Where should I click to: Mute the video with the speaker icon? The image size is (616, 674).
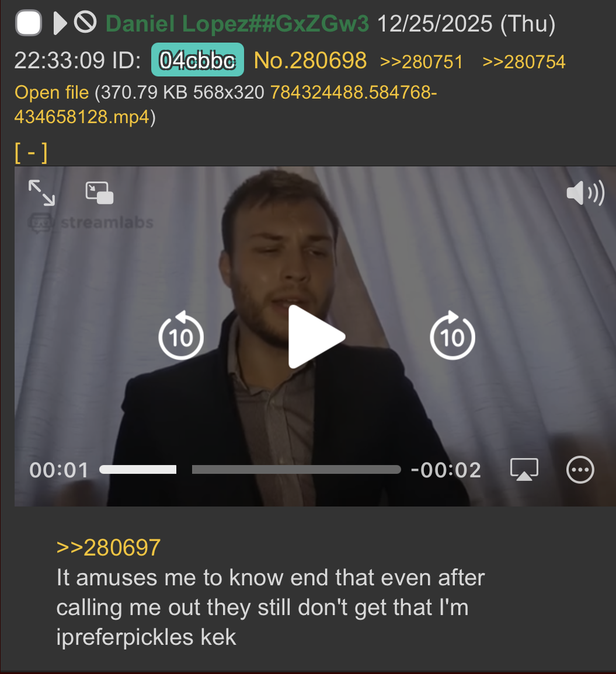(585, 193)
